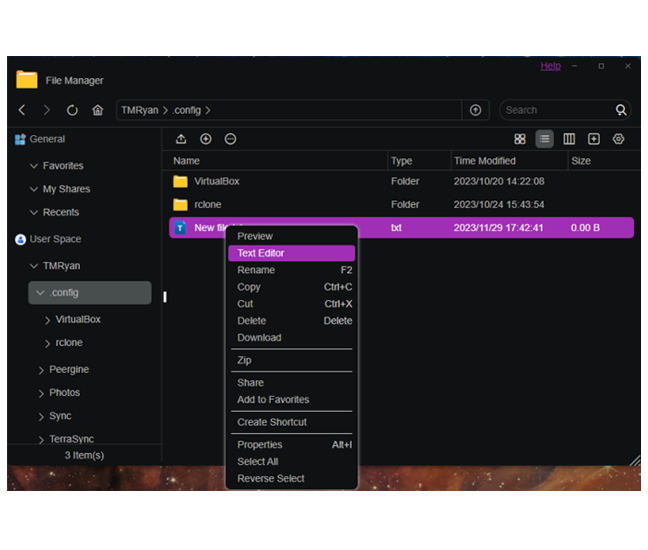Choose Text Editor from context menu
The image size is (648, 550).
click(x=261, y=253)
